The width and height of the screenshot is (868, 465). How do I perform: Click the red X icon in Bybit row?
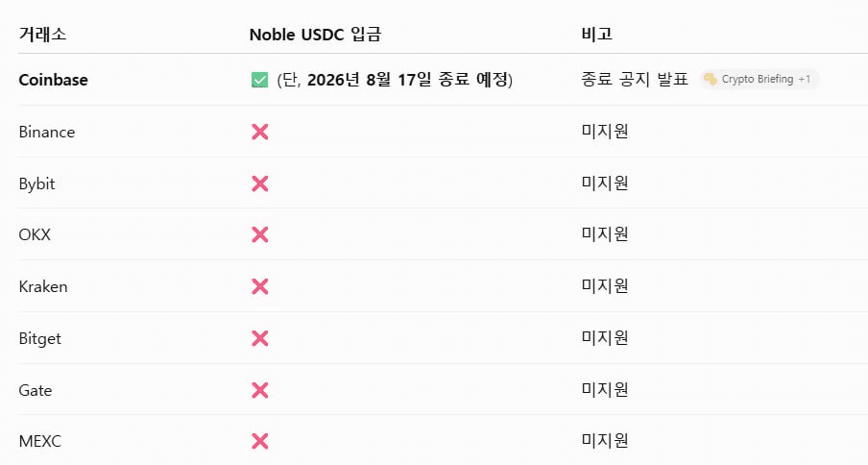point(259,184)
